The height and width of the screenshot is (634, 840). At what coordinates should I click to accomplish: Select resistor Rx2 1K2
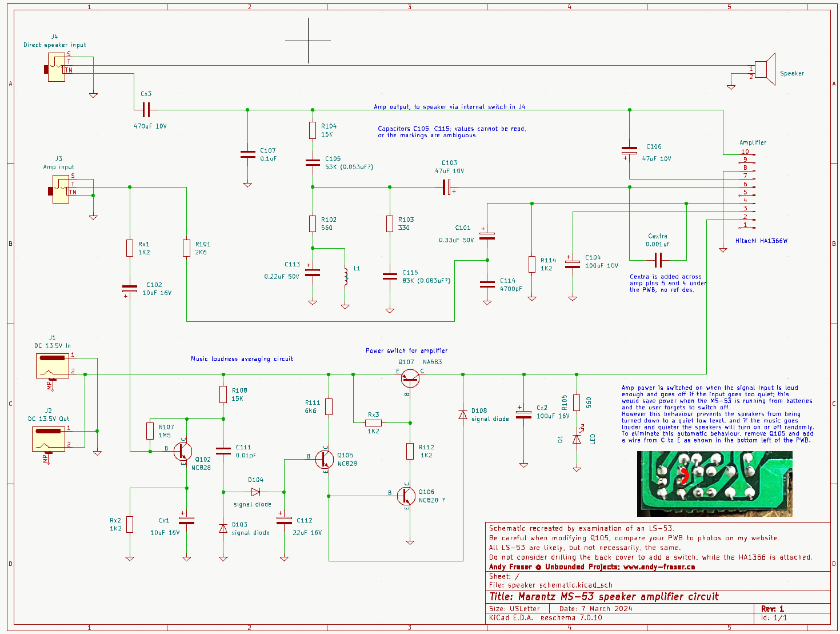point(130,524)
